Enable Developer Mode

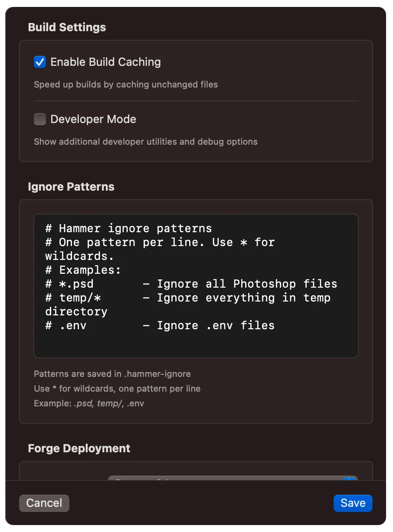(39, 119)
